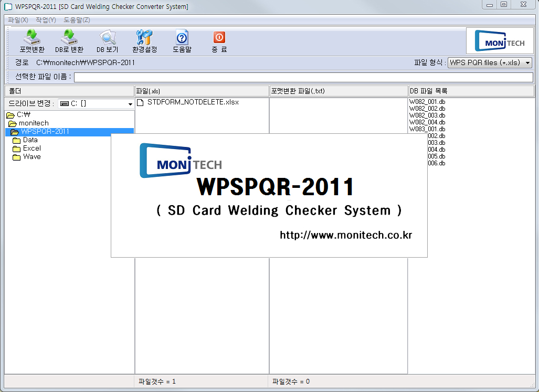Click the 도움말 help toolbar icon

tap(182, 37)
